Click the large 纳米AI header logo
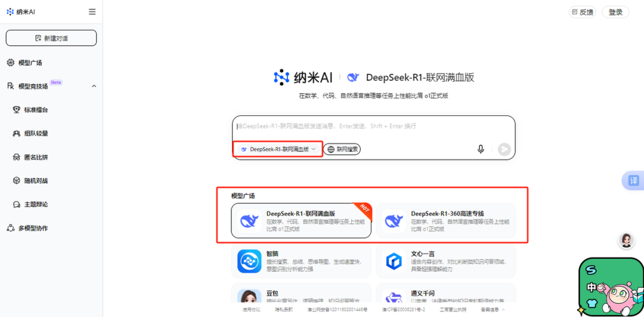 click(303, 77)
